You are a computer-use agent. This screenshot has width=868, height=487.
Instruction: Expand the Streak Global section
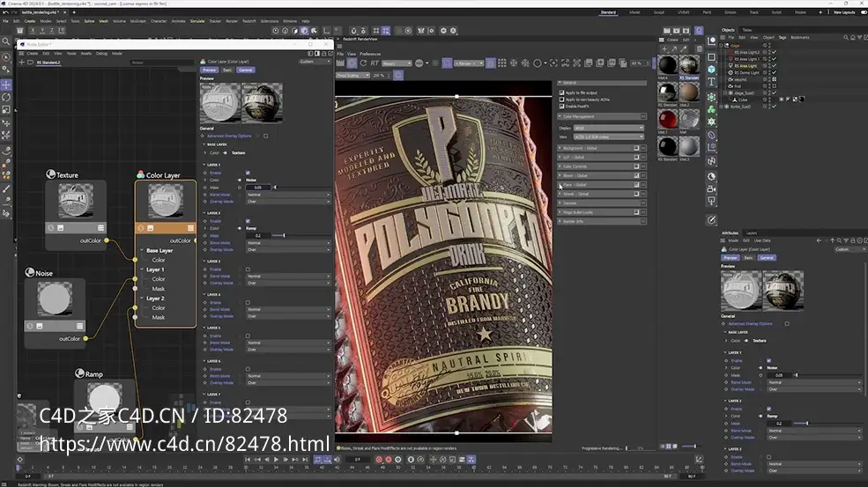click(x=560, y=195)
